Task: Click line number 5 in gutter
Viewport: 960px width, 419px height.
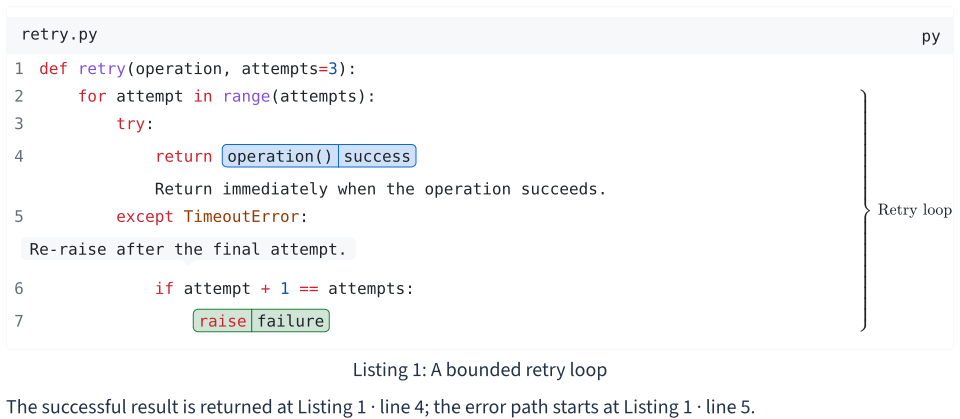Action: (x=19, y=217)
